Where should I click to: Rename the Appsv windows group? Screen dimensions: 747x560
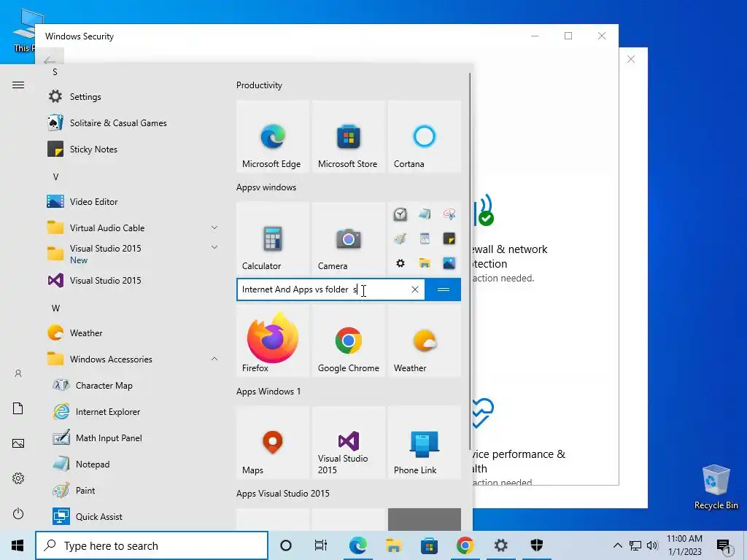coord(266,187)
